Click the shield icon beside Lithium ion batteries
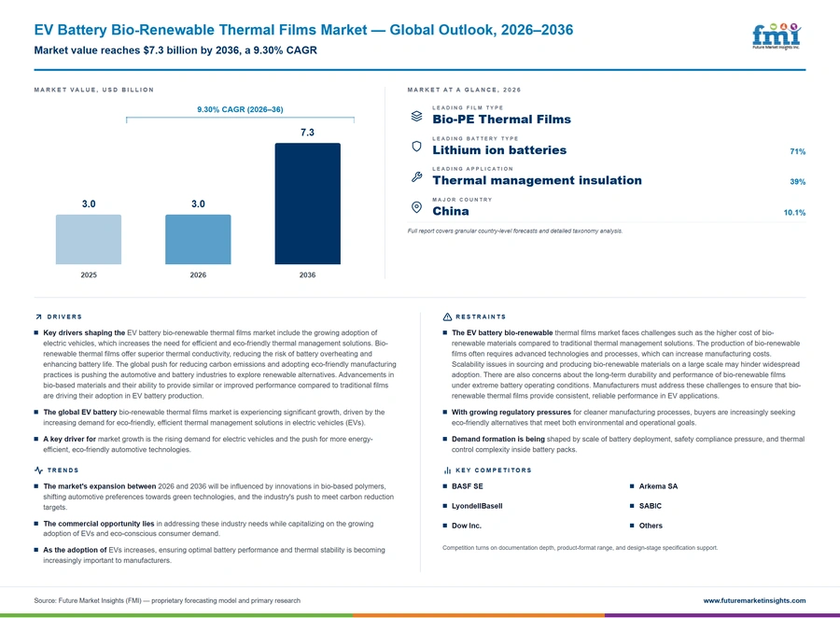The height and width of the screenshot is (618, 840). [x=416, y=147]
